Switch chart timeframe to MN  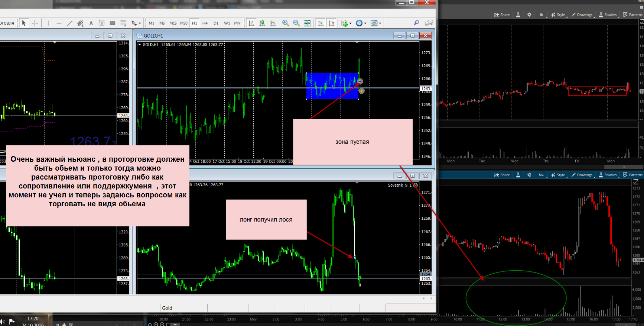click(x=237, y=23)
